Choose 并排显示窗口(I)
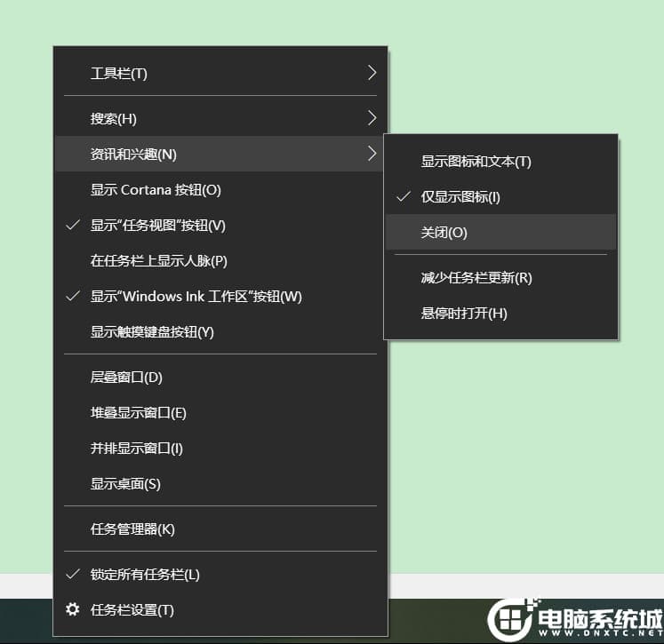Screen dimensions: 664x644 pos(220,448)
